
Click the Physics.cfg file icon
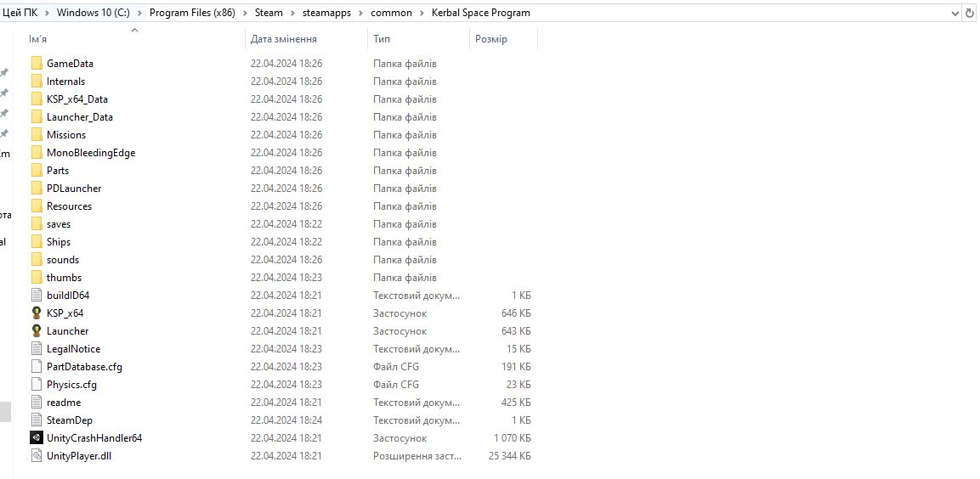click(x=37, y=384)
